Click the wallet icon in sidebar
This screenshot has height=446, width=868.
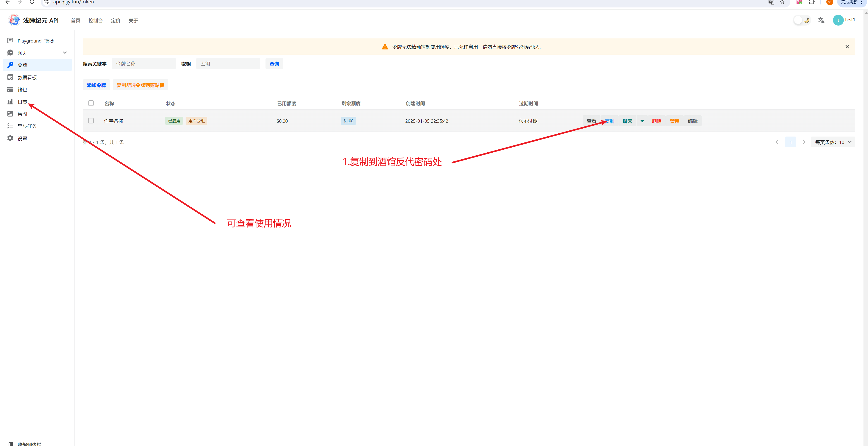(x=10, y=90)
